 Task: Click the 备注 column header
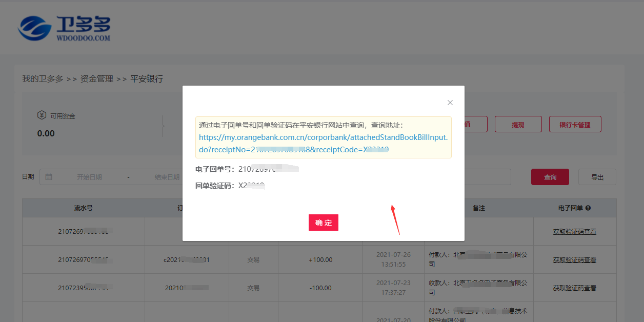(x=479, y=208)
